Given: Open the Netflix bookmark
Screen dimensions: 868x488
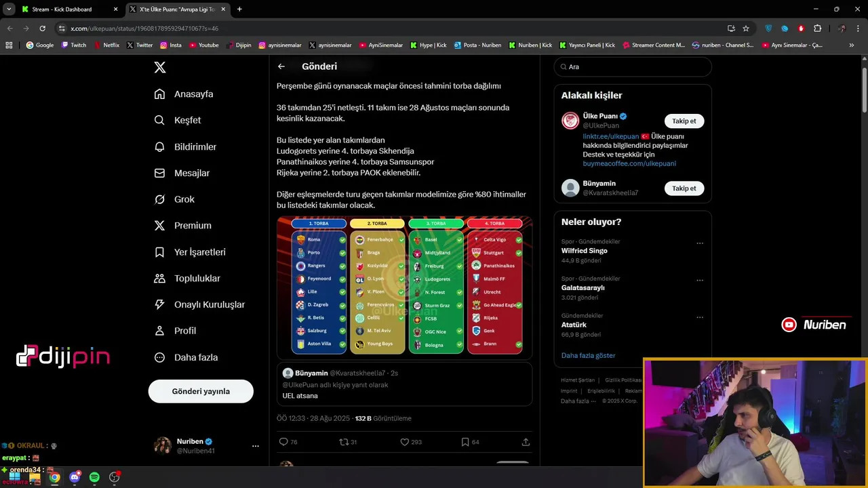Looking at the screenshot, I should coord(106,45).
